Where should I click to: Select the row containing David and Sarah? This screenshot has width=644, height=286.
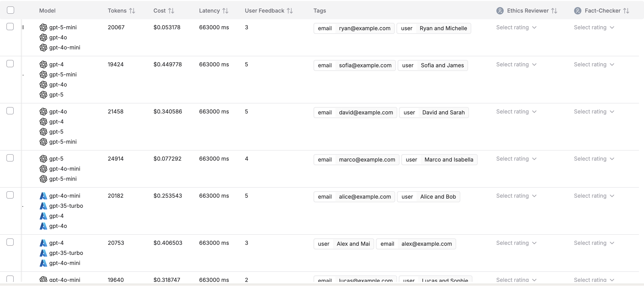(10, 111)
